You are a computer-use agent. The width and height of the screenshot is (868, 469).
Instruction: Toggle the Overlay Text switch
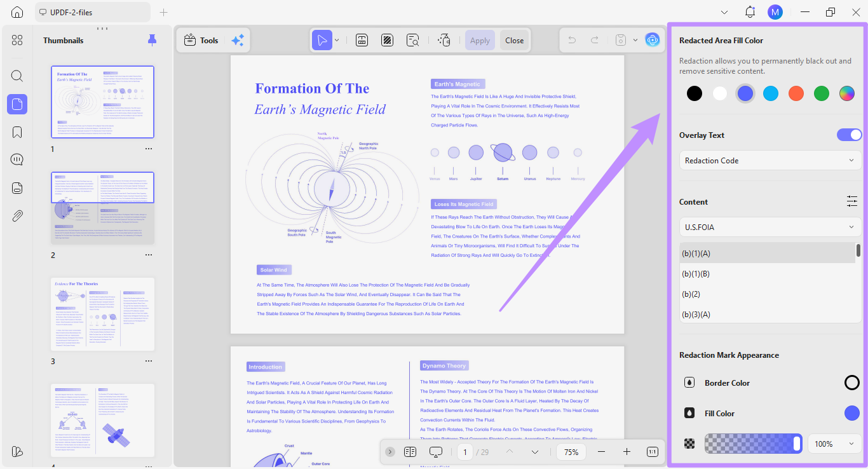click(x=850, y=135)
